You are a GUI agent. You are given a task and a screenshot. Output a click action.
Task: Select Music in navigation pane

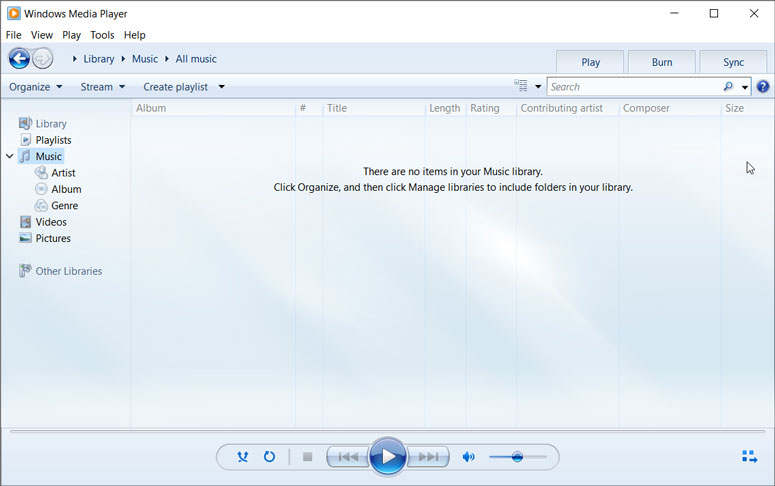point(41,156)
